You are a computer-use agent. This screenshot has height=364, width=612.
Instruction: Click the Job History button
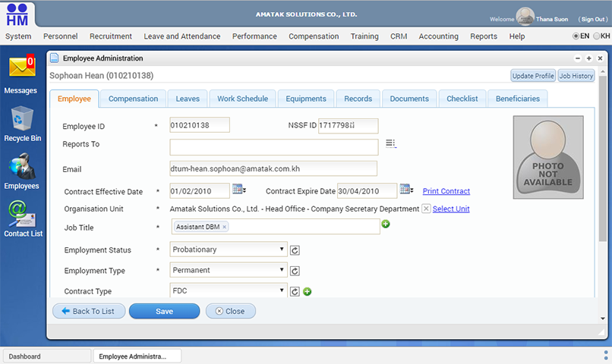(576, 76)
